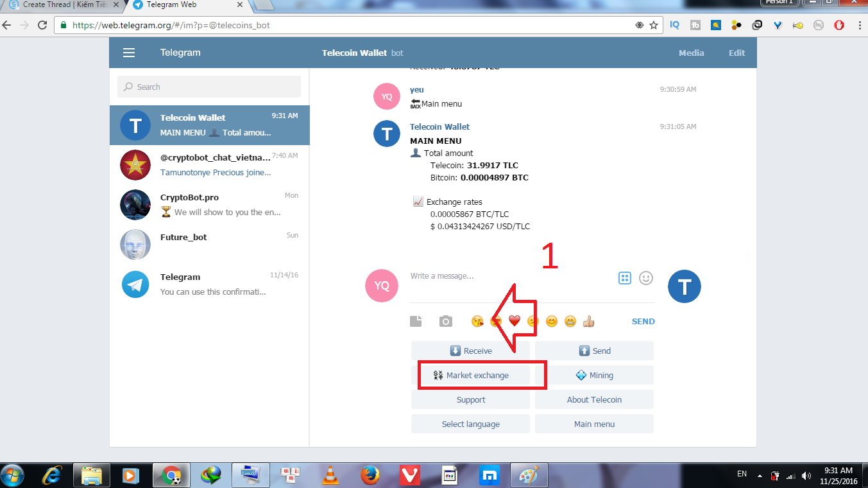
Task: Go back with browser back arrow
Action: pos(7,26)
